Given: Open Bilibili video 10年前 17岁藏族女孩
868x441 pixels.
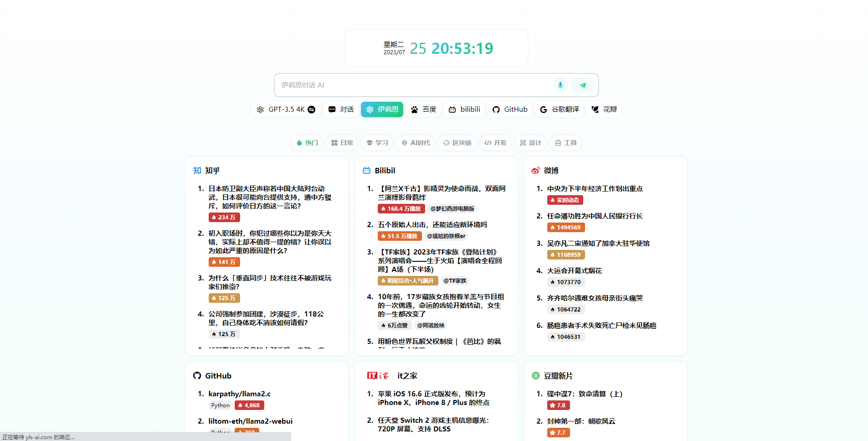Looking at the screenshot, I should 441,305.
